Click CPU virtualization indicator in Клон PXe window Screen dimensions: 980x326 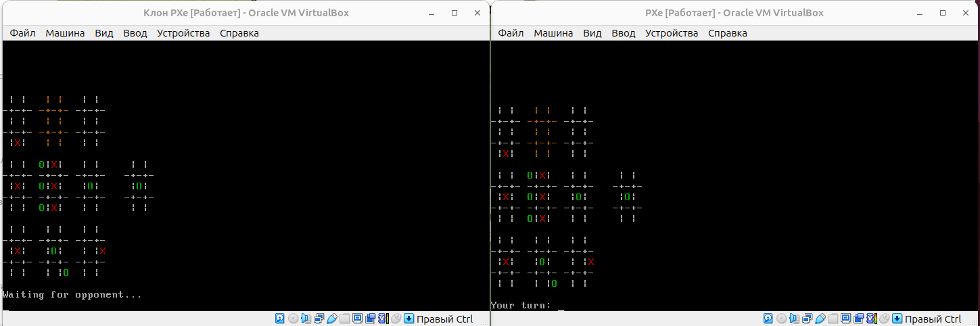383,319
